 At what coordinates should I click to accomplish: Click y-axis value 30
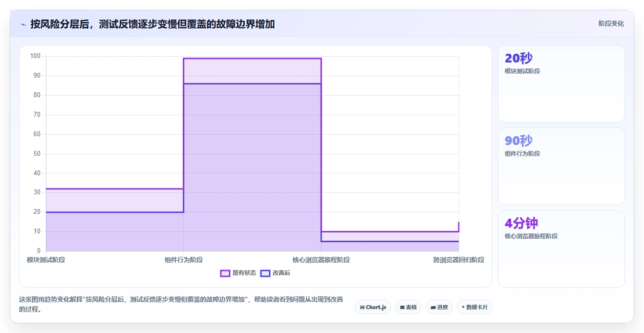click(37, 192)
